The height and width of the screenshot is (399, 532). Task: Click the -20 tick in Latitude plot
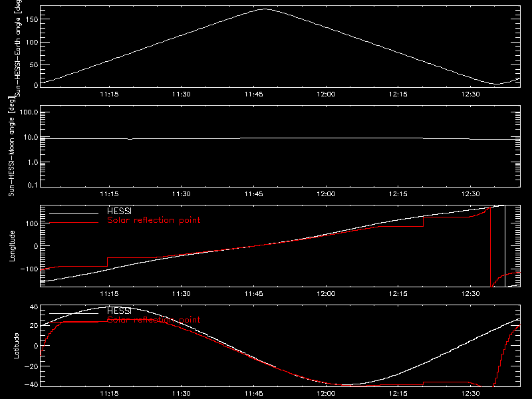click(31, 366)
